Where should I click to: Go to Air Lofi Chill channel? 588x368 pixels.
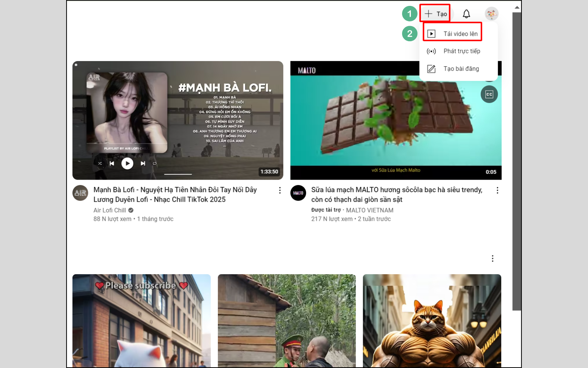[x=110, y=210]
